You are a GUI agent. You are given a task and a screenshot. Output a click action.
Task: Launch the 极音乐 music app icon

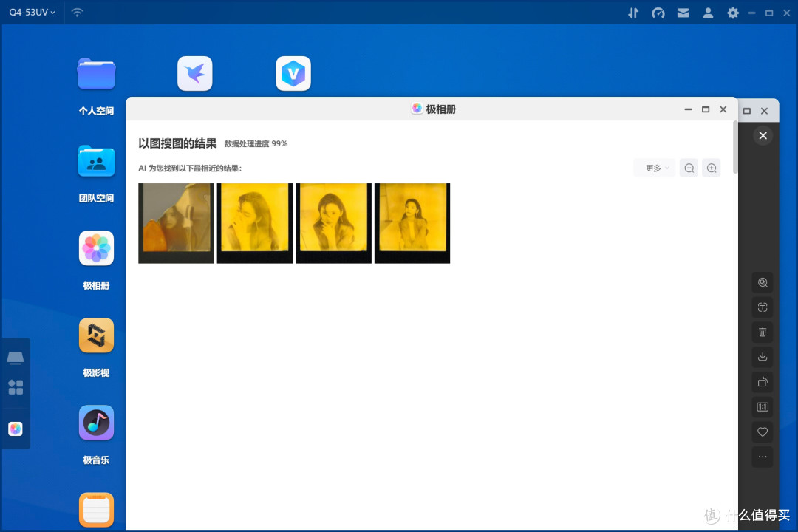[96, 423]
